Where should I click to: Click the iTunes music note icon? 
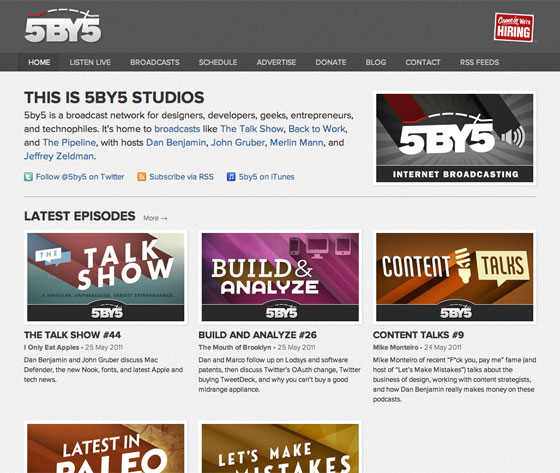click(x=231, y=176)
